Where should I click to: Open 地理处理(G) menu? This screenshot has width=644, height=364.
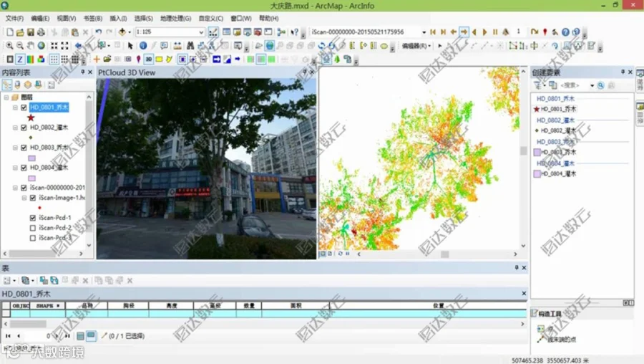click(175, 19)
